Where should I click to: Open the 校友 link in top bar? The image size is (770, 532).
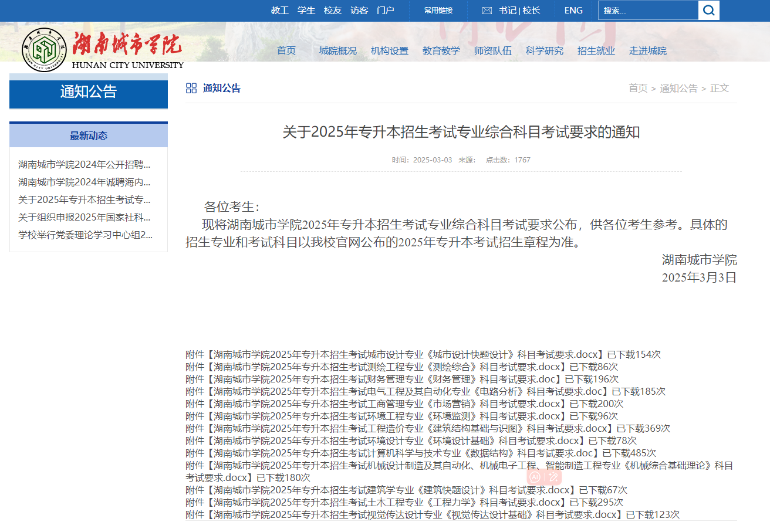333,11
